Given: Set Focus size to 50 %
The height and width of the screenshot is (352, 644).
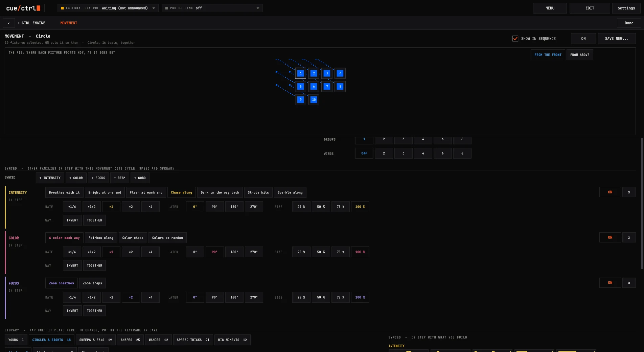Looking at the screenshot, I should [x=321, y=297].
